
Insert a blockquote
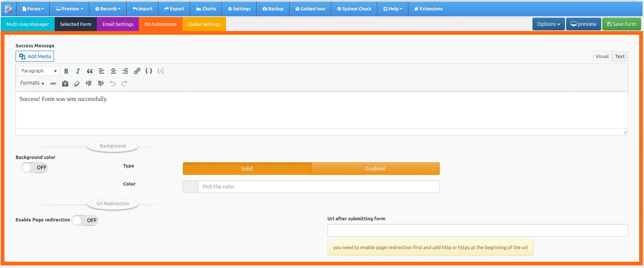coord(90,71)
